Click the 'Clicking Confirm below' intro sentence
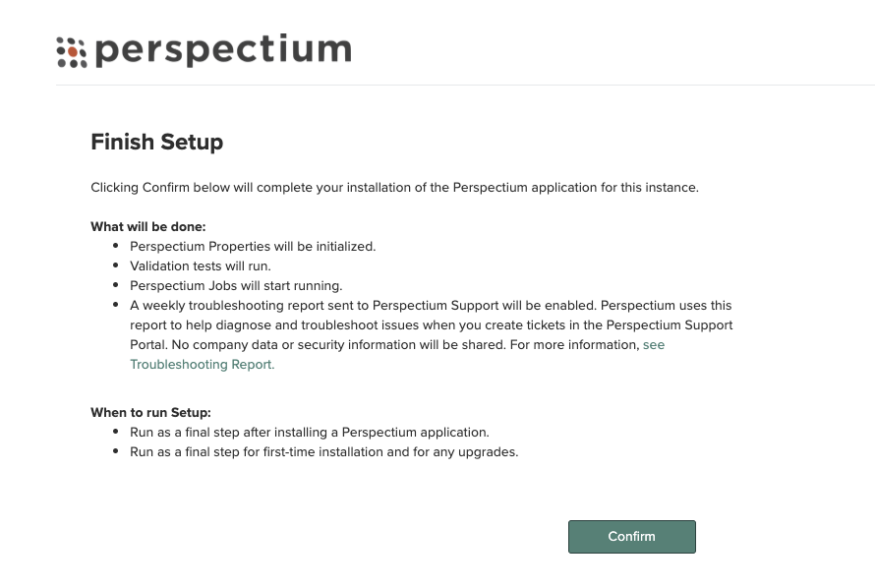Screen dimensions: 875x588 (x=394, y=188)
